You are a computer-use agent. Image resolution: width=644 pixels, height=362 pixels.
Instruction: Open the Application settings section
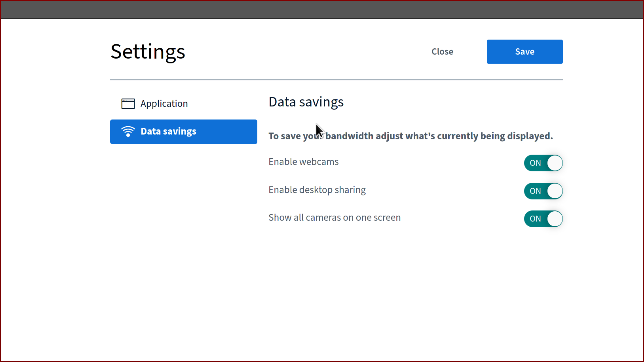[x=164, y=103]
